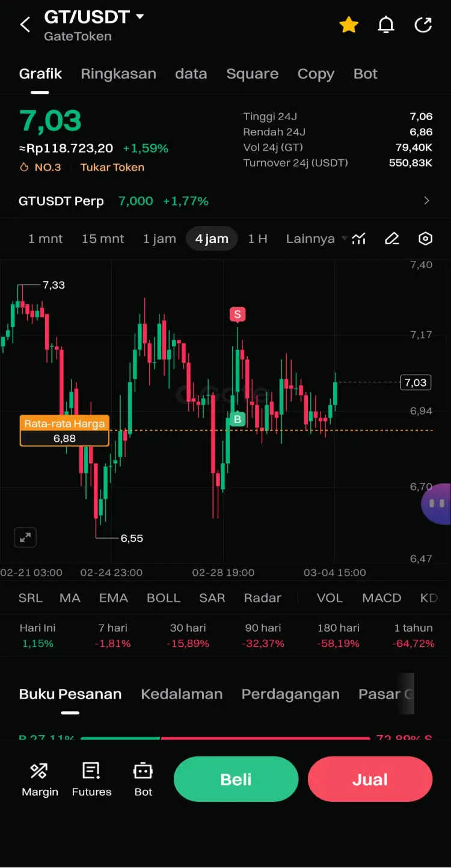Tap the Turnover 24j value 550,83K
Screen dimensions: 451x868
[411, 163]
